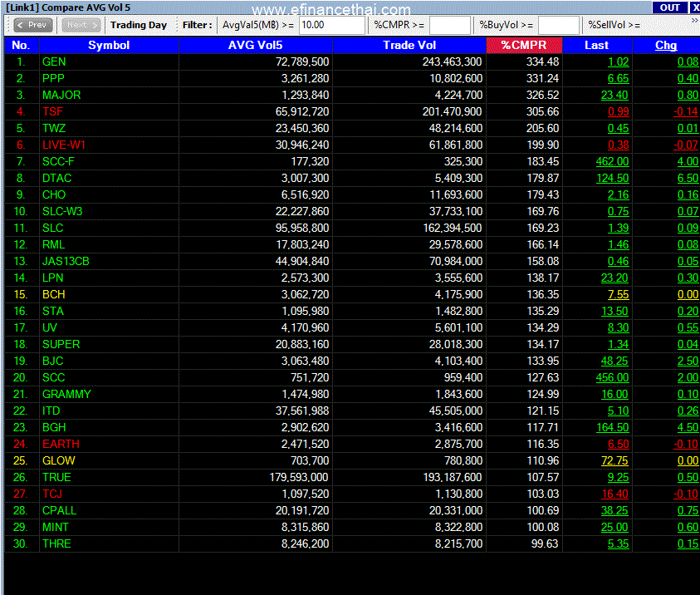700x595 pixels.
Task: Click BJC change value 2.50
Action: pos(688,361)
